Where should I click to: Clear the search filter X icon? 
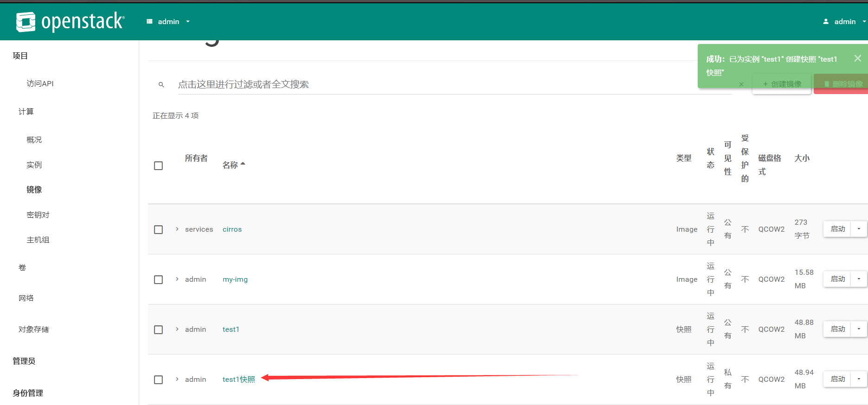tap(741, 84)
